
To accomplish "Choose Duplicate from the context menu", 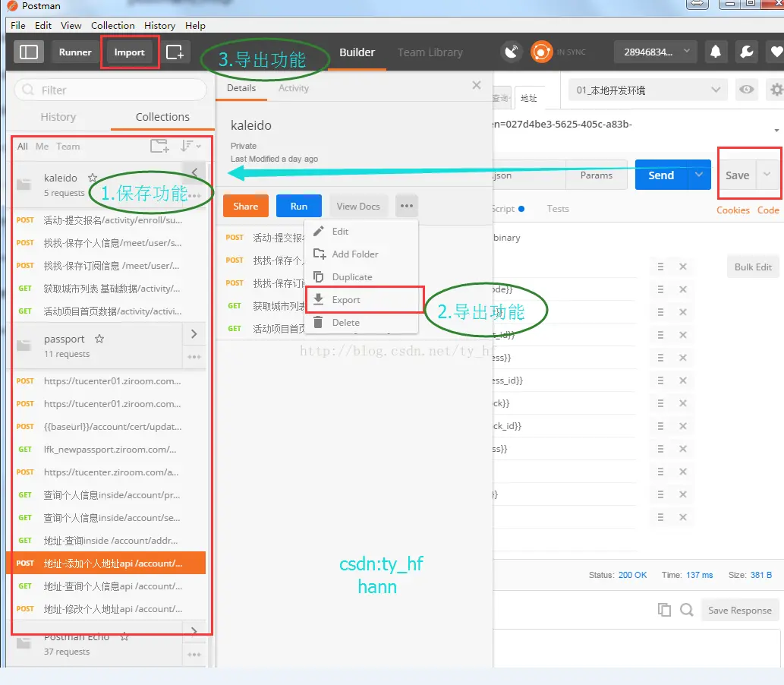I will coord(361,276).
